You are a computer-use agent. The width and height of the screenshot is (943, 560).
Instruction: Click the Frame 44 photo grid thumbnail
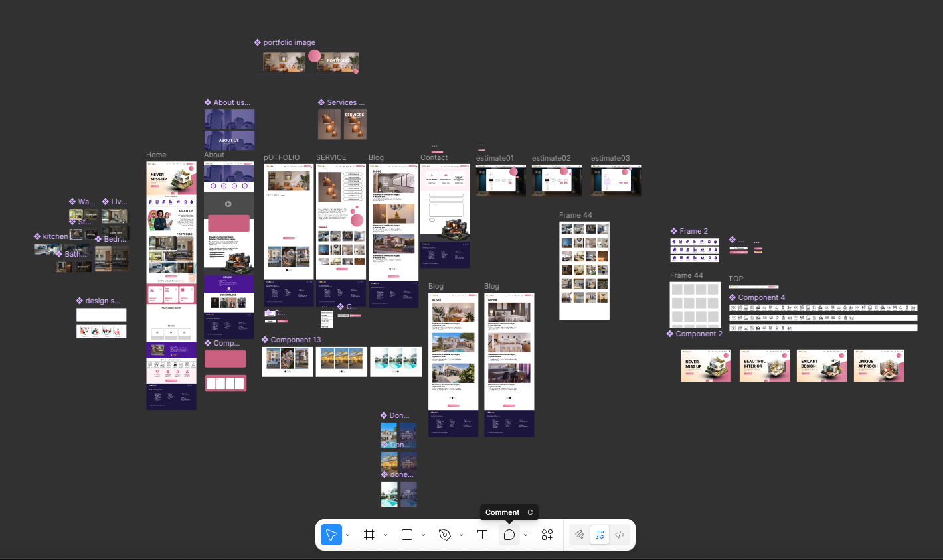click(x=584, y=271)
